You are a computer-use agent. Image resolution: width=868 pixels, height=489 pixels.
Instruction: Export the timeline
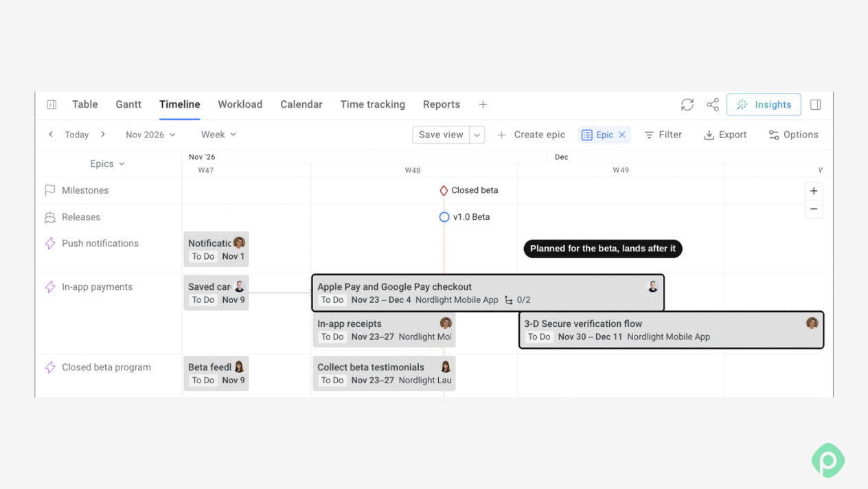point(725,135)
